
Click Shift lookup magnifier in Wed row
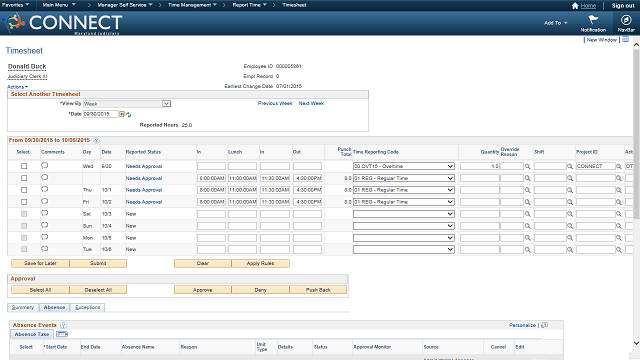point(570,167)
